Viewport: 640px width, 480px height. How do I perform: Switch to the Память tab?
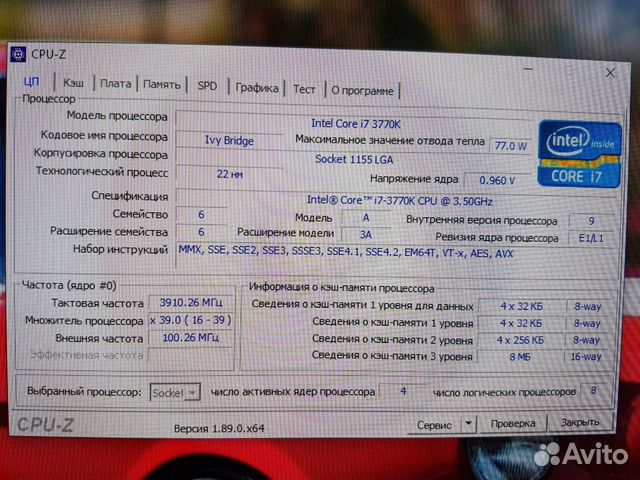click(x=162, y=84)
